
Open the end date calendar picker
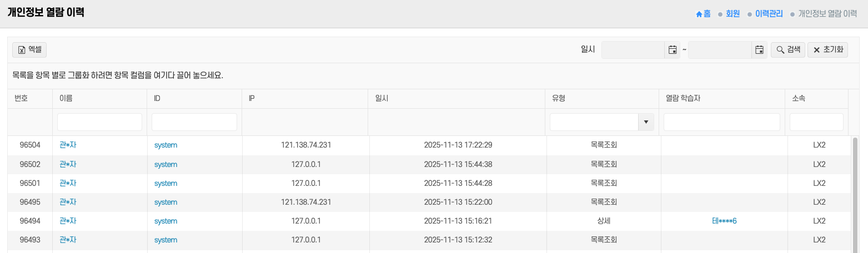[759, 50]
